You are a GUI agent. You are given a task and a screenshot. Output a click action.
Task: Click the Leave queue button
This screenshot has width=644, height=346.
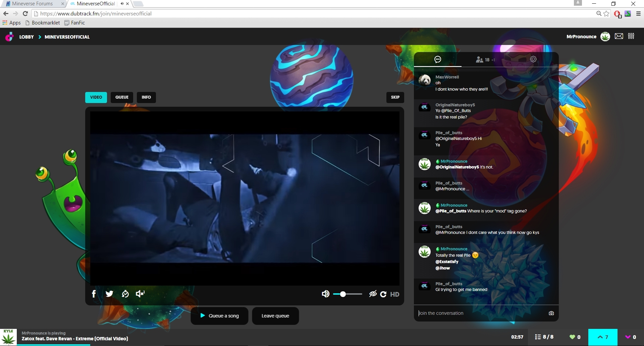(x=275, y=316)
